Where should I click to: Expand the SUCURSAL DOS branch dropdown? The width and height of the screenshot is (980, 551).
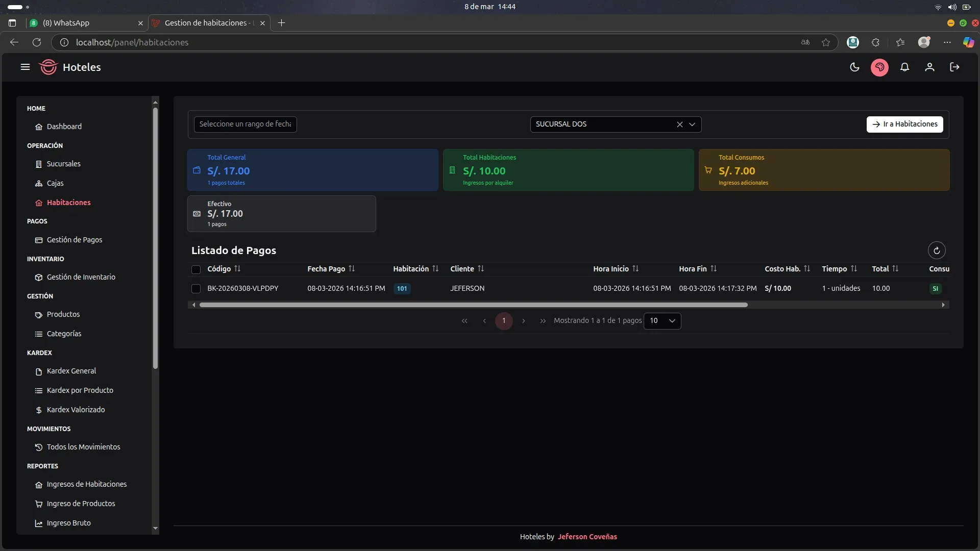click(692, 124)
